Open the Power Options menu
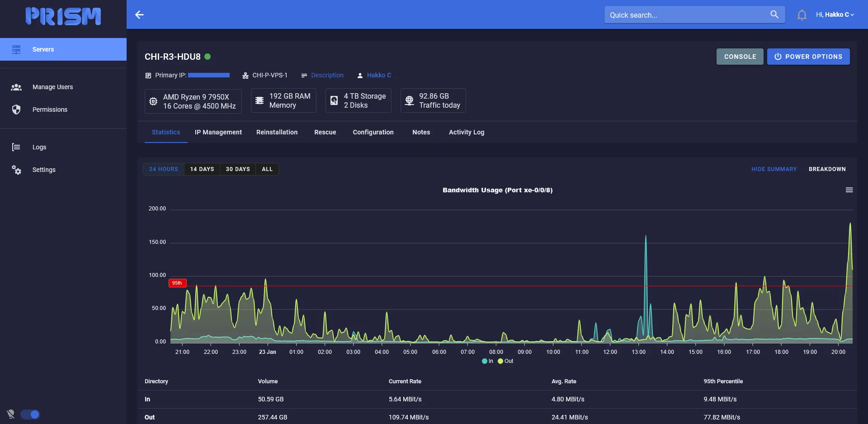Image resolution: width=868 pixels, height=424 pixels. point(808,57)
